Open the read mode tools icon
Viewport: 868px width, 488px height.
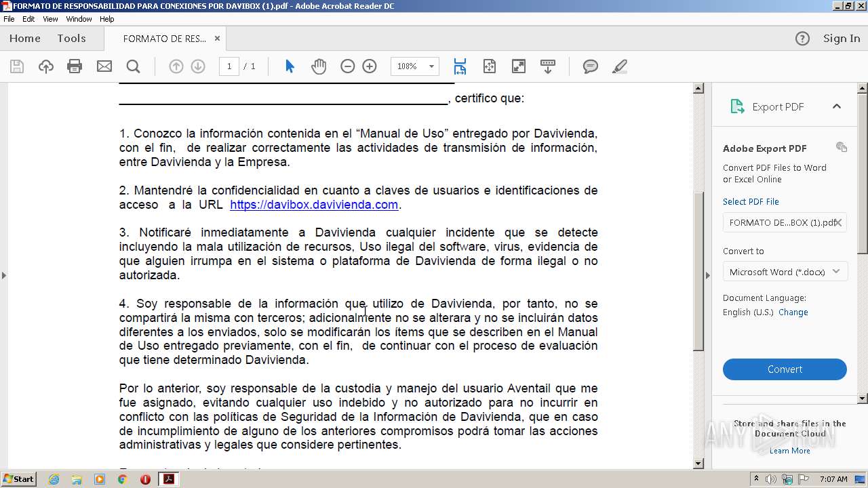point(547,66)
